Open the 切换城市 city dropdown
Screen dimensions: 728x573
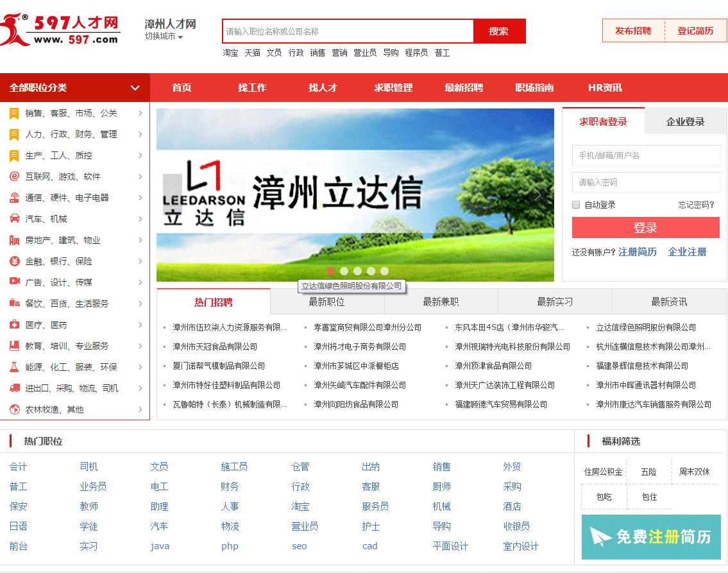pos(164,36)
